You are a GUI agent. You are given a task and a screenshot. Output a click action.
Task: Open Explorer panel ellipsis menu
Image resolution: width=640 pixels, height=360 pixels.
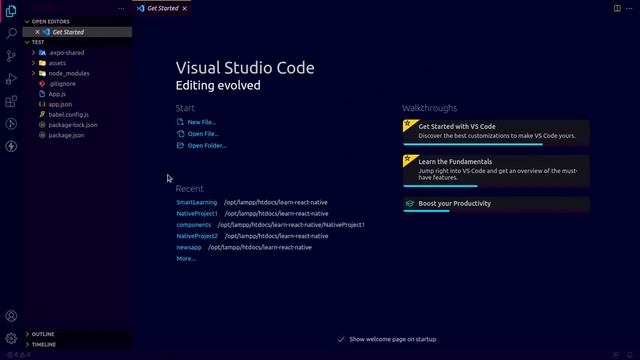pos(121,9)
